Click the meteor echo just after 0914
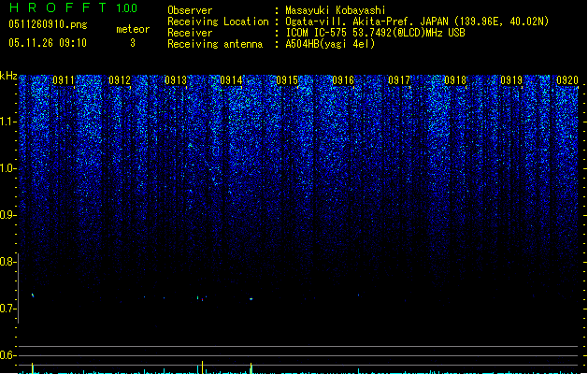Screen dimensions: 588x374 (251, 299)
